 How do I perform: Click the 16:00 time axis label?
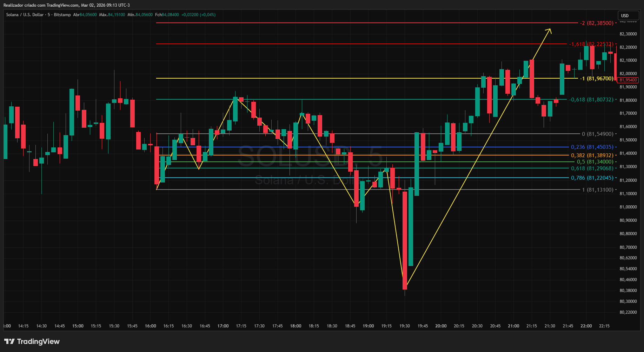pos(151,326)
